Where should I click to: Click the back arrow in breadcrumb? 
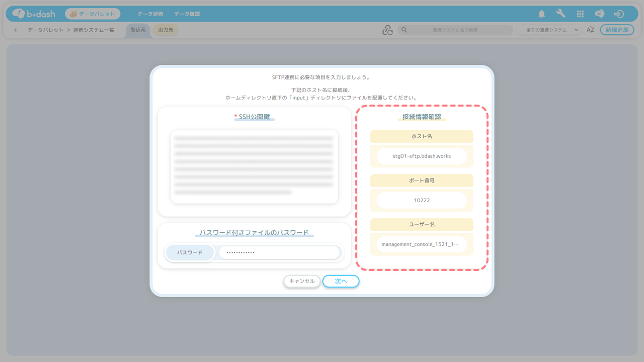[16, 30]
